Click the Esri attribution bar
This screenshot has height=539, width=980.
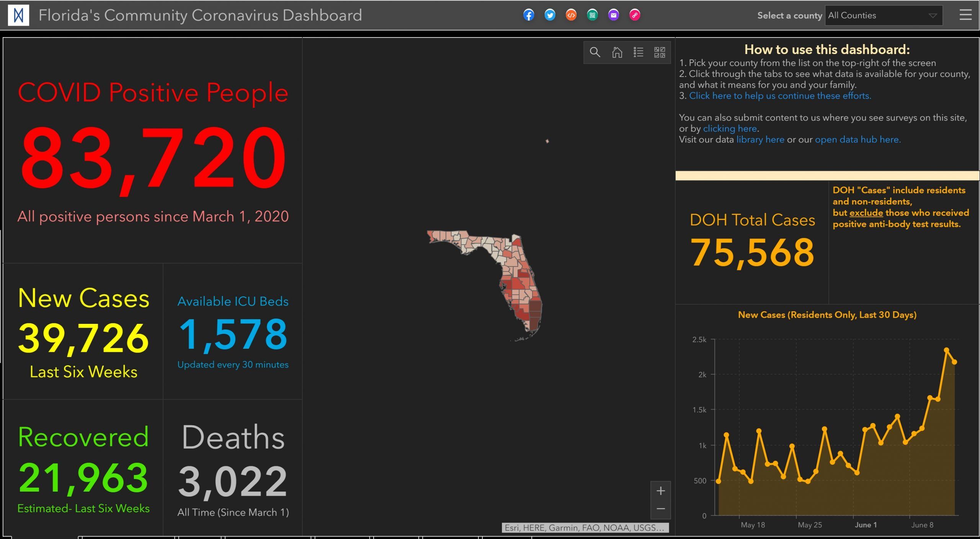click(585, 528)
